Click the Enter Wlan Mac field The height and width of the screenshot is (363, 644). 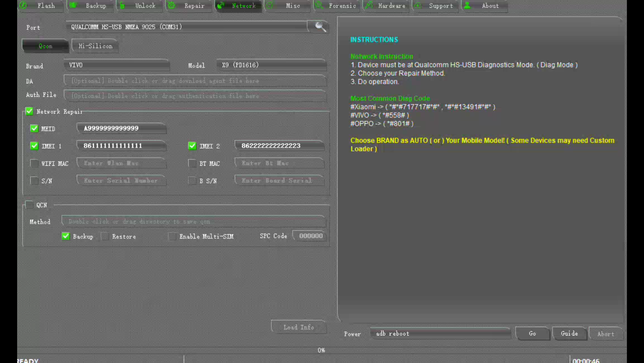click(x=121, y=163)
